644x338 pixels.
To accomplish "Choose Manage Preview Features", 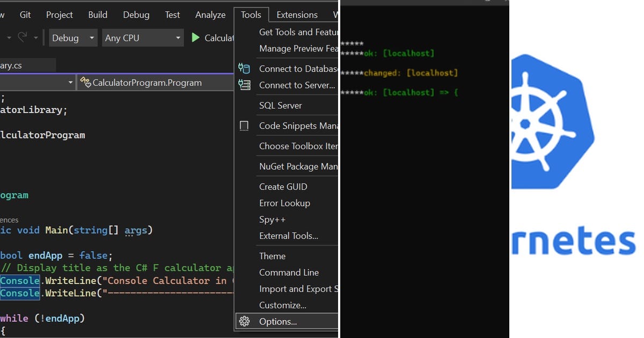I will click(287, 48).
